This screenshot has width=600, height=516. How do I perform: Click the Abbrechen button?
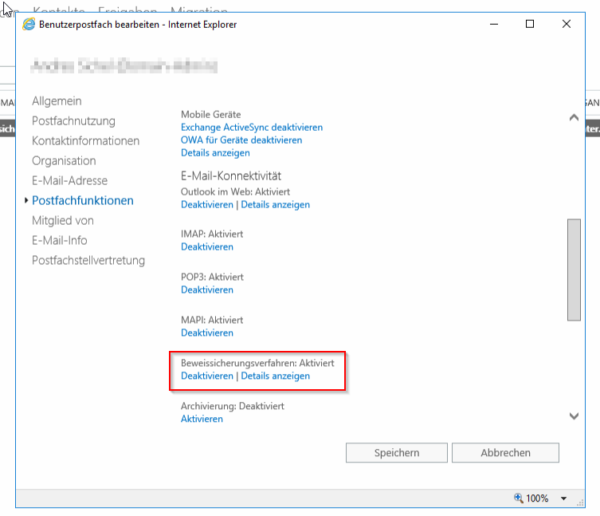pyautogui.click(x=505, y=453)
